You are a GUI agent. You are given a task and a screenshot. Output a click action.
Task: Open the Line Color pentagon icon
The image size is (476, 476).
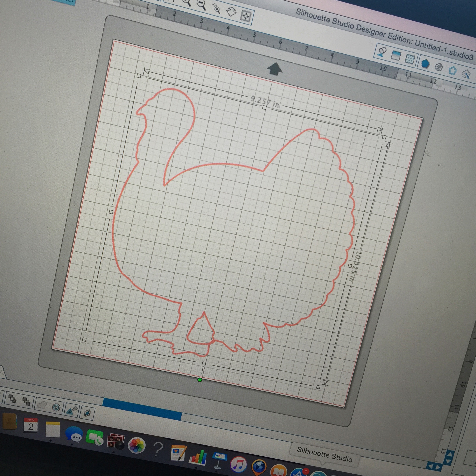point(425,64)
